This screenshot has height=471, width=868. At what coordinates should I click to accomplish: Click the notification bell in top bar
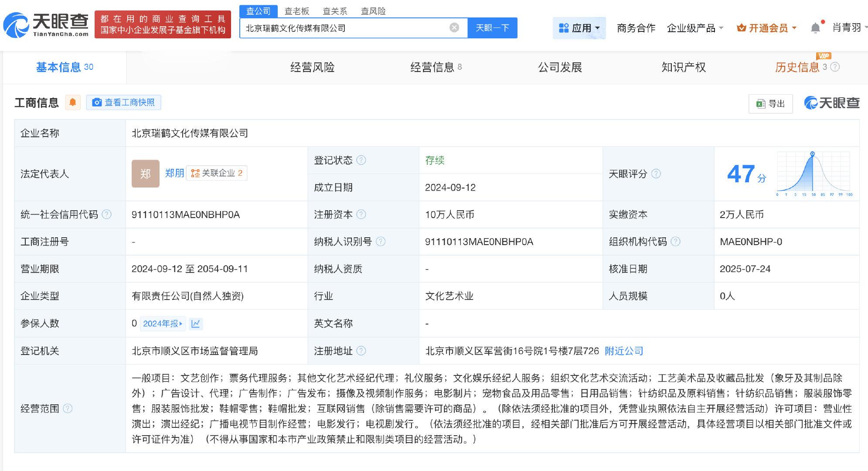pyautogui.click(x=815, y=28)
